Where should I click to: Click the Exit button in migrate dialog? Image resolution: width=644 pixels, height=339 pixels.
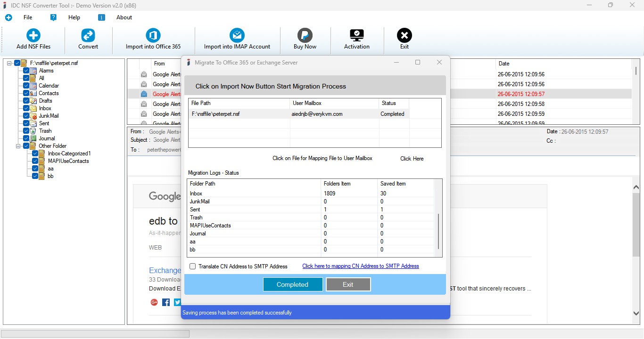coord(348,284)
